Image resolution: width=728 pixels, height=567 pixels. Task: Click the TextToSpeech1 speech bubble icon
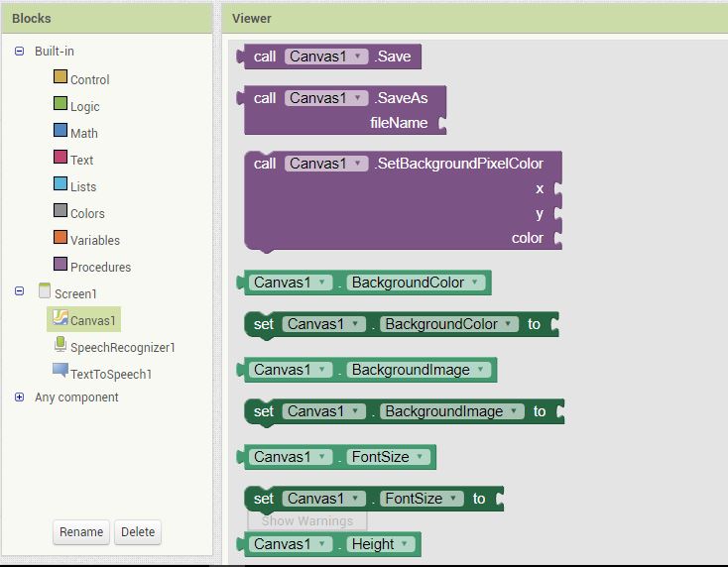(61, 370)
